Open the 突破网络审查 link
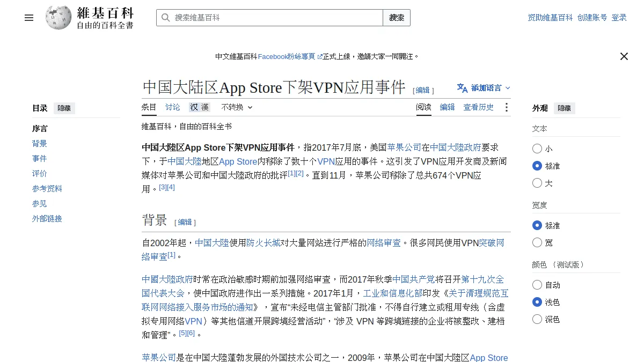Viewport: 644px width, 362px height. tap(492, 243)
